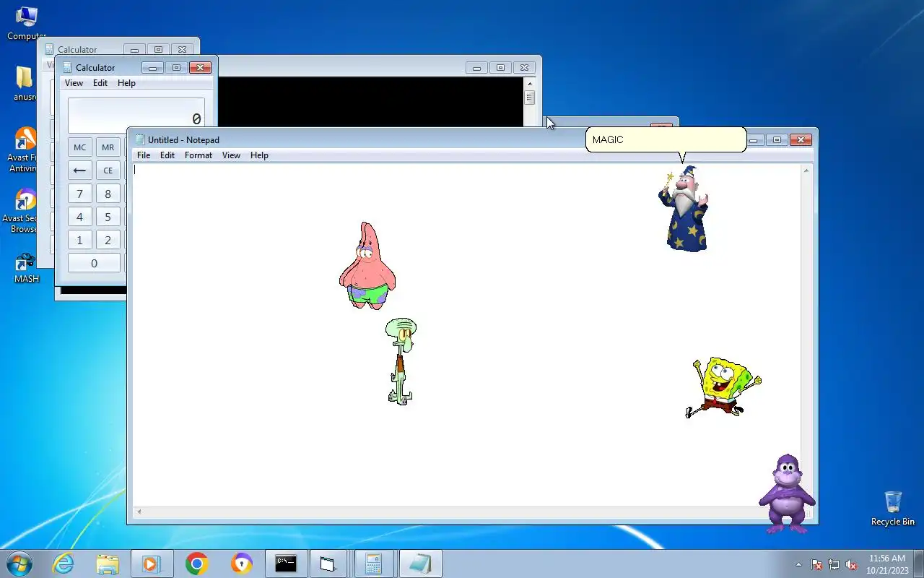
Task: Click the purple Bonzi gorilla character
Action: tap(787, 493)
